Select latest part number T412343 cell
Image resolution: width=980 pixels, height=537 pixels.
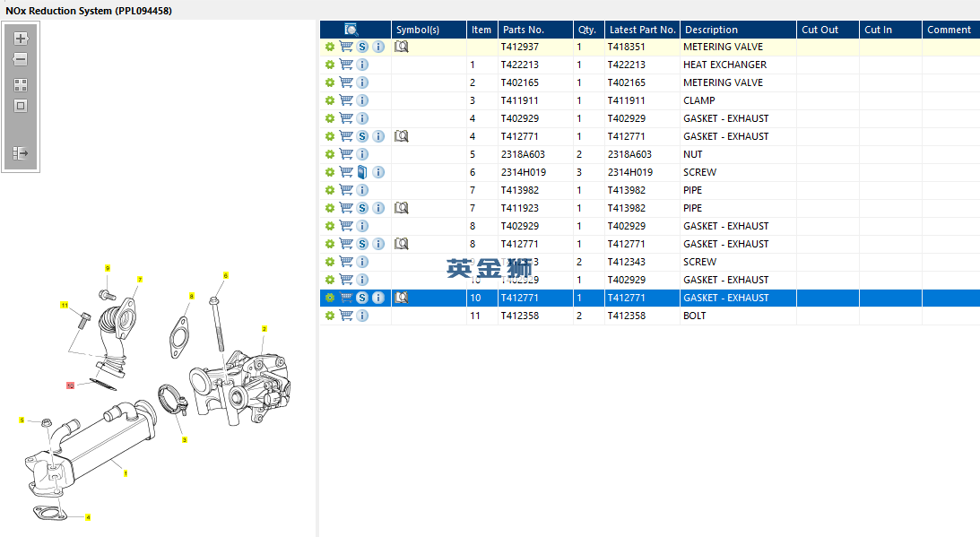click(x=643, y=261)
